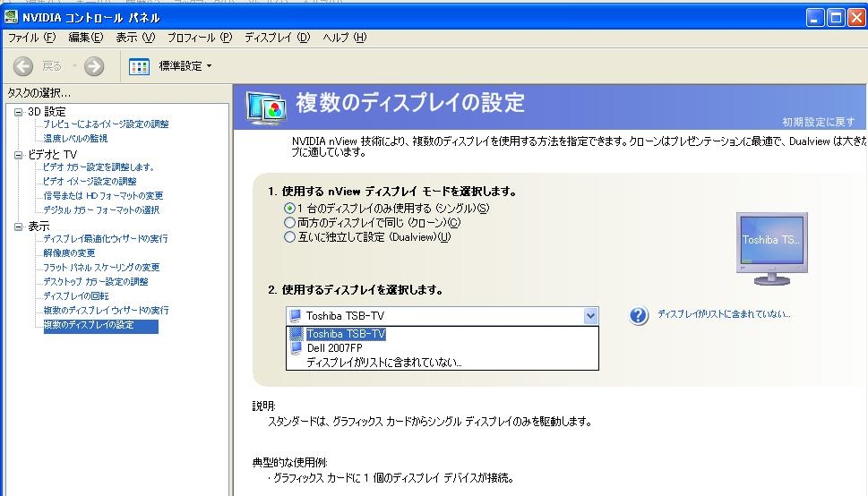This screenshot has height=496, width=868.
Task: Open the ファイル(F) menu
Action: 31,38
